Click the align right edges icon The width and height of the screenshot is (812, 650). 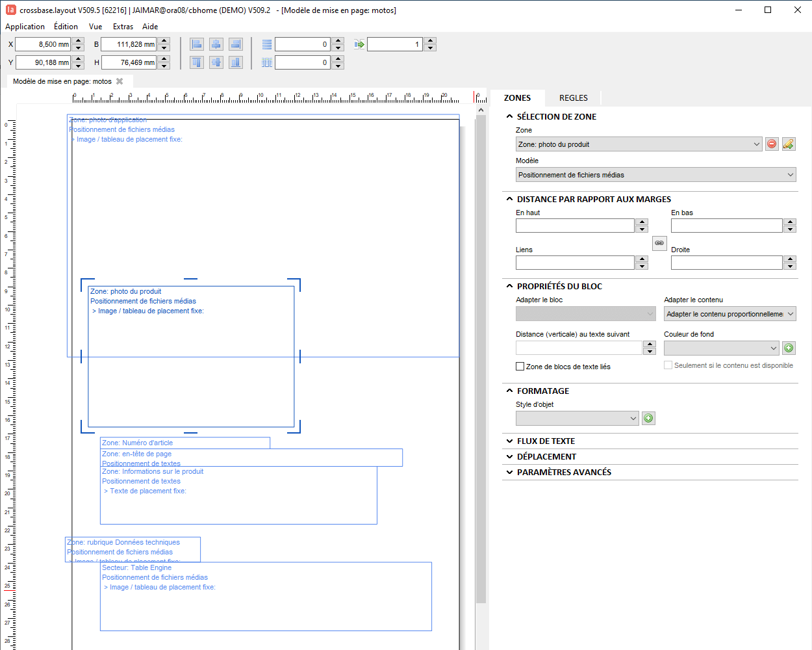pyautogui.click(x=236, y=44)
